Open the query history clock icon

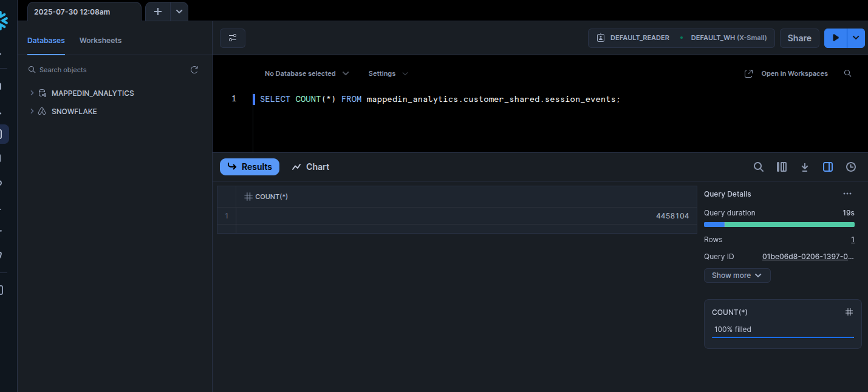851,167
